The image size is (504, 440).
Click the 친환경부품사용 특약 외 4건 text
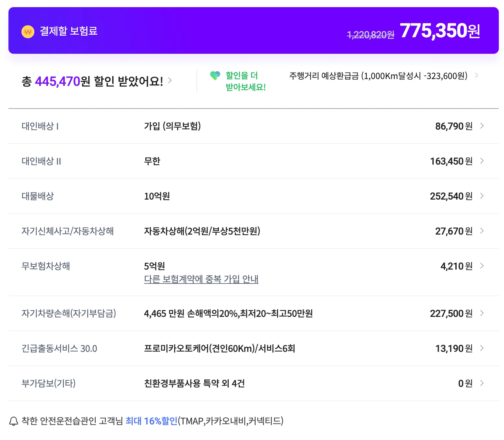pyautogui.click(x=195, y=384)
